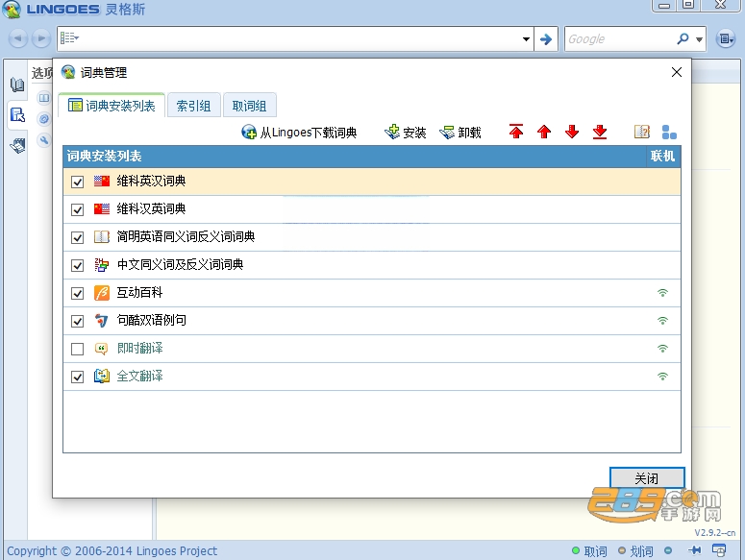Move selected dictionary up one position
Image resolution: width=745 pixels, height=560 pixels.
(544, 132)
